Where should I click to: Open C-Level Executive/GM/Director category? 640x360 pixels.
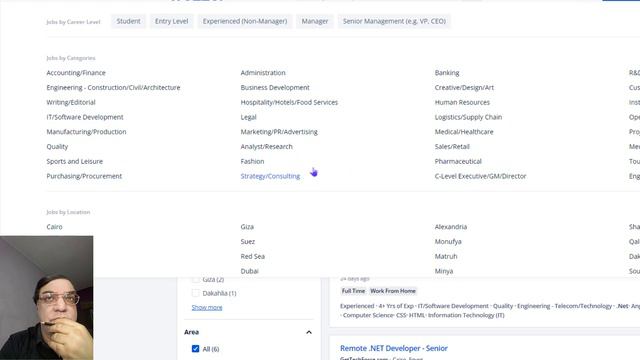[x=480, y=176]
